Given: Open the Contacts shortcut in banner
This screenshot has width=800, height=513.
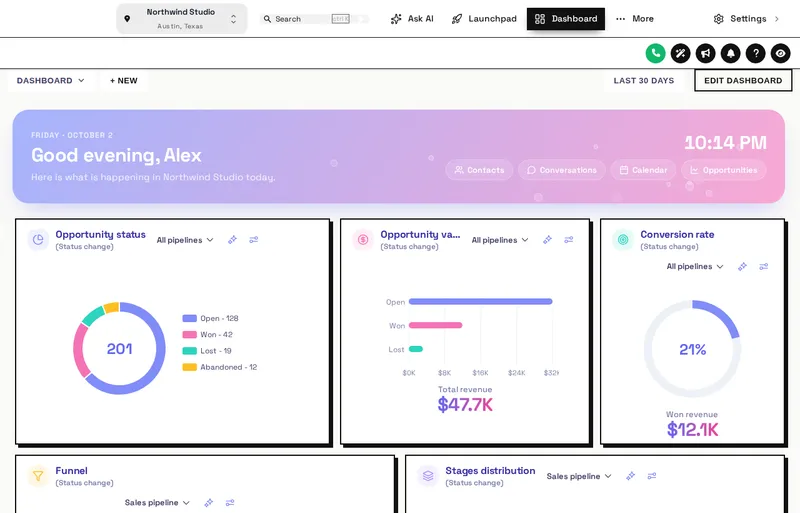Looking at the screenshot, I should [479, 170].
